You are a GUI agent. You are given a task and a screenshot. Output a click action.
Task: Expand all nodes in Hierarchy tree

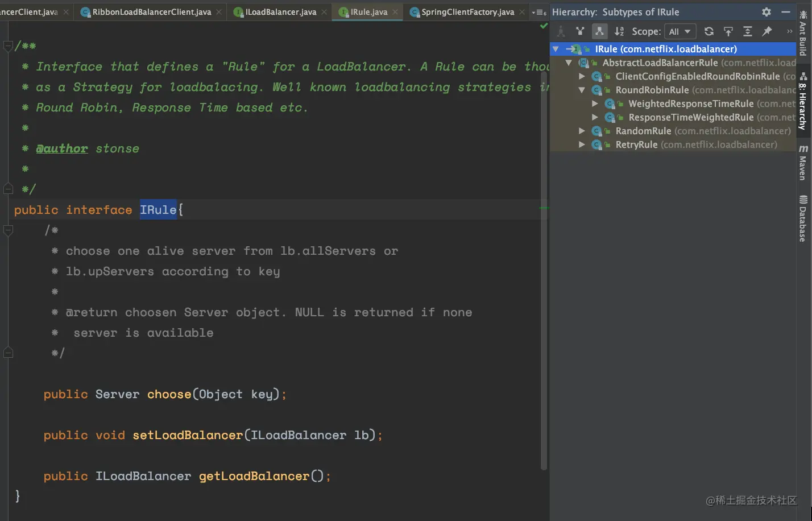(748, 31)
